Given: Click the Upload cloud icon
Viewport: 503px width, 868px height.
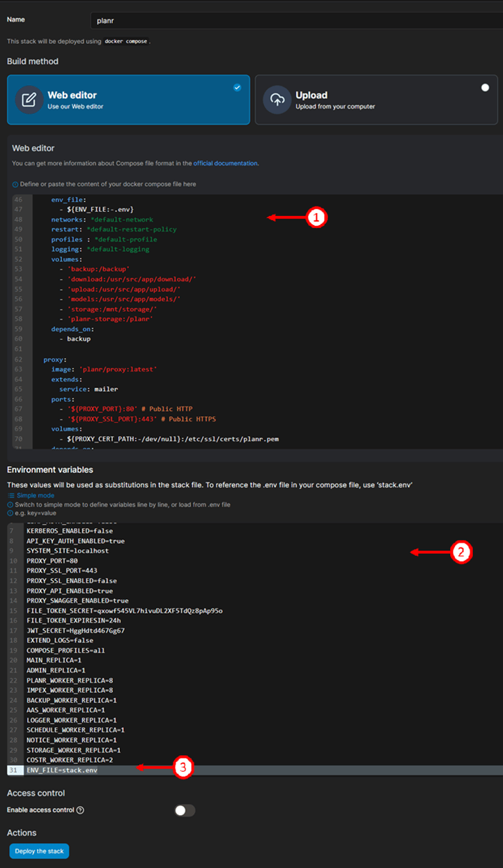Looking at the screenshot, I should tap(277, 100).
